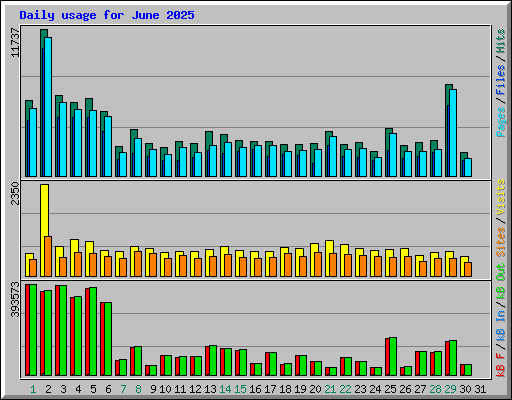512x400 pixels.
Task: Click the cyan hits bar for day 30
Action: pyautogui.click(x=468, y=167)
